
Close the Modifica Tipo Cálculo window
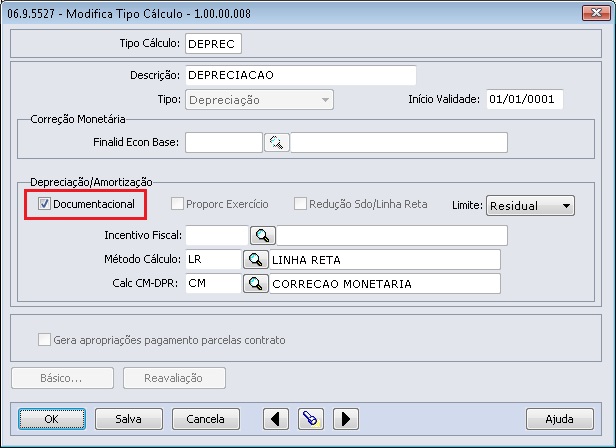pyautogui.click(x=596, y=13)
